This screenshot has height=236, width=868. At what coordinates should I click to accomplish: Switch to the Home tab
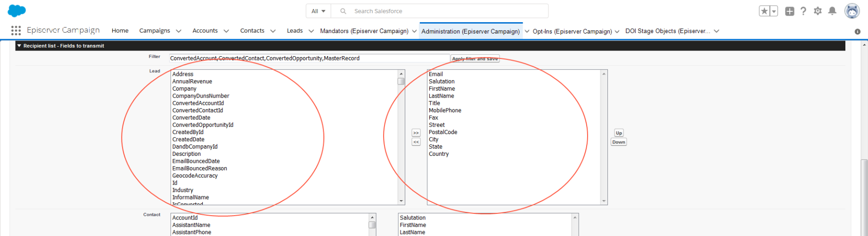pyautogui.click(x=120, y=31)
